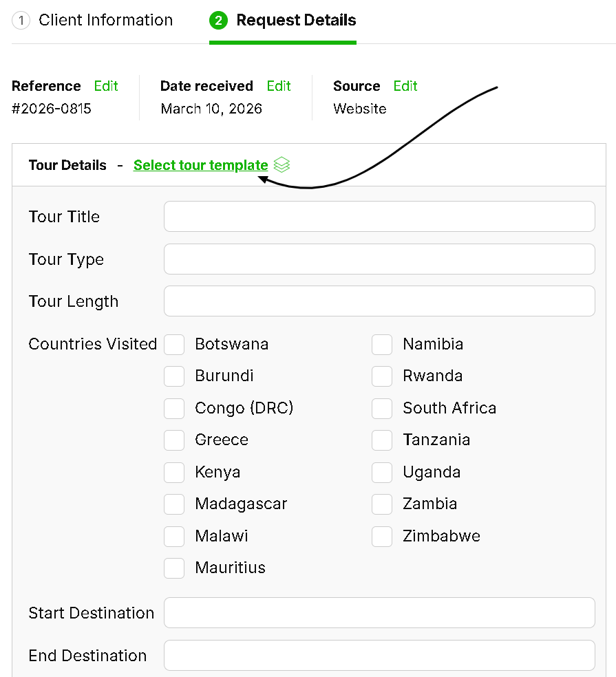Toggle the Rwanda checkbox

[382, 376]
